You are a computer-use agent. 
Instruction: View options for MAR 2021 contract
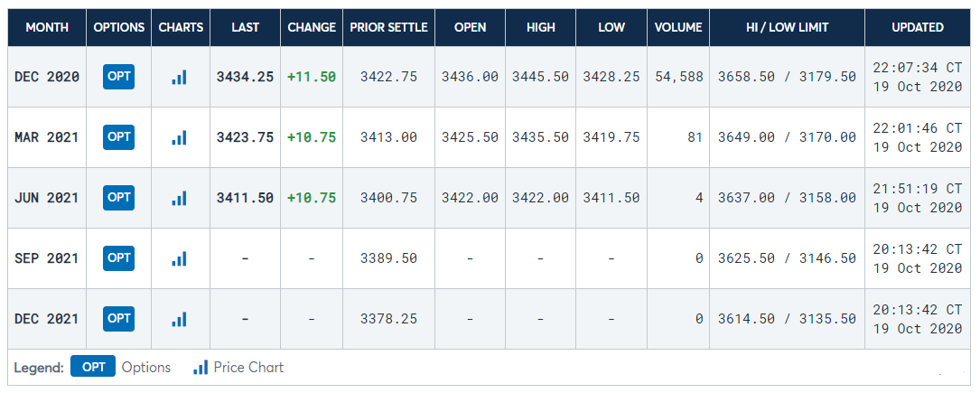tap(119, 136)
